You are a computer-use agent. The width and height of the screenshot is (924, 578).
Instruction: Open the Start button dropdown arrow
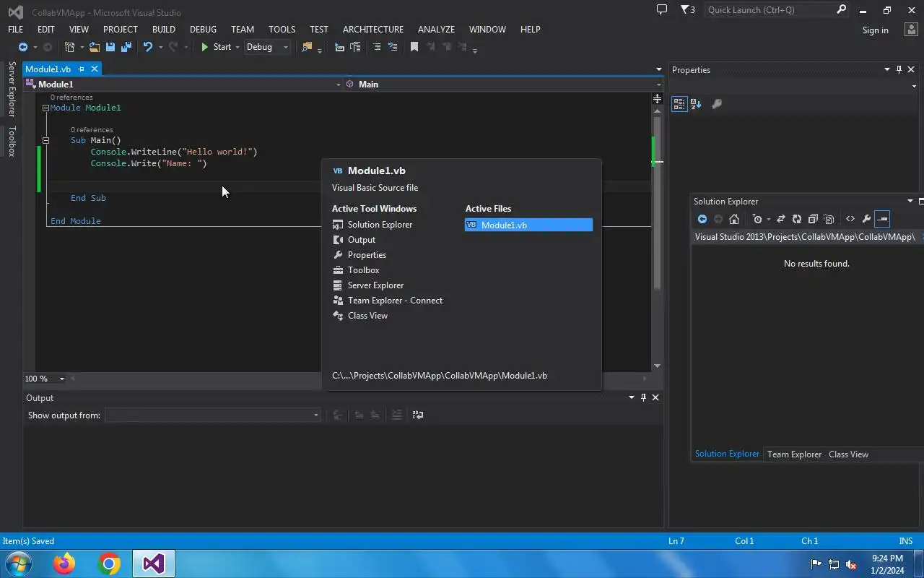(x=237, y=47)
